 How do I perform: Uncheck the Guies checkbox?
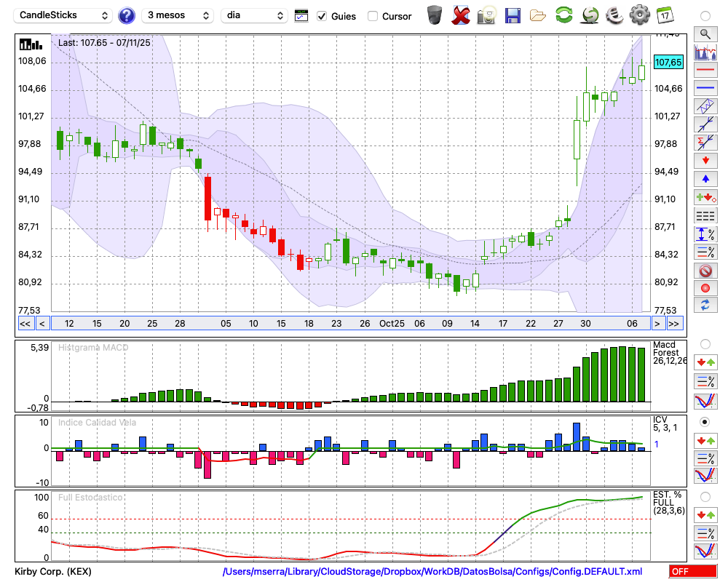pos(322,16)
